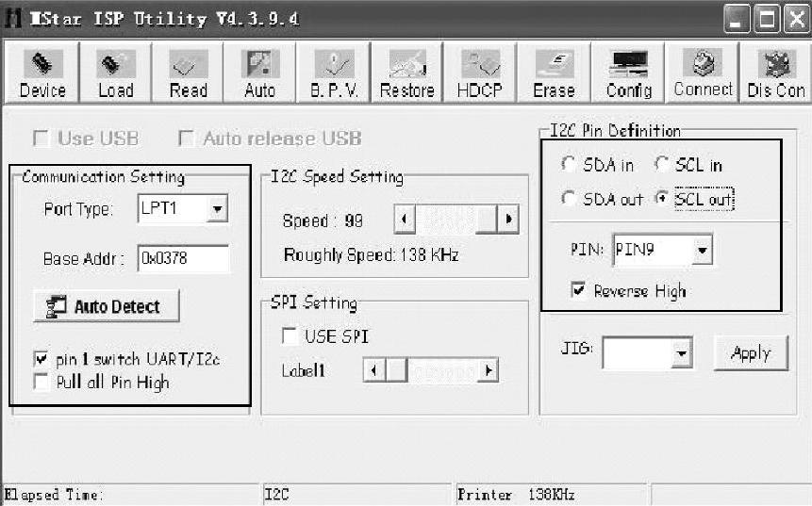Click the Elapsed Time status entry
The height and width of the screenshot is (506, 812).
click(x=131, y=495)
